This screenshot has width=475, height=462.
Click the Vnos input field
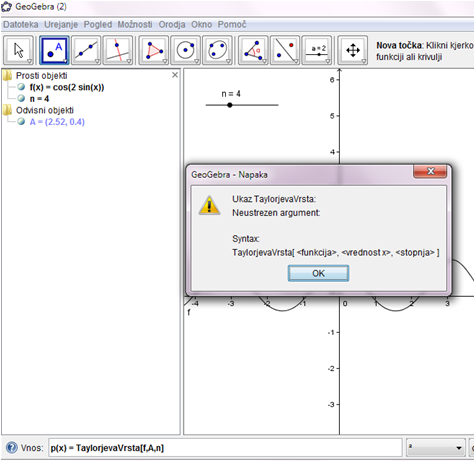pyautogui.click(x=225, y=448)
